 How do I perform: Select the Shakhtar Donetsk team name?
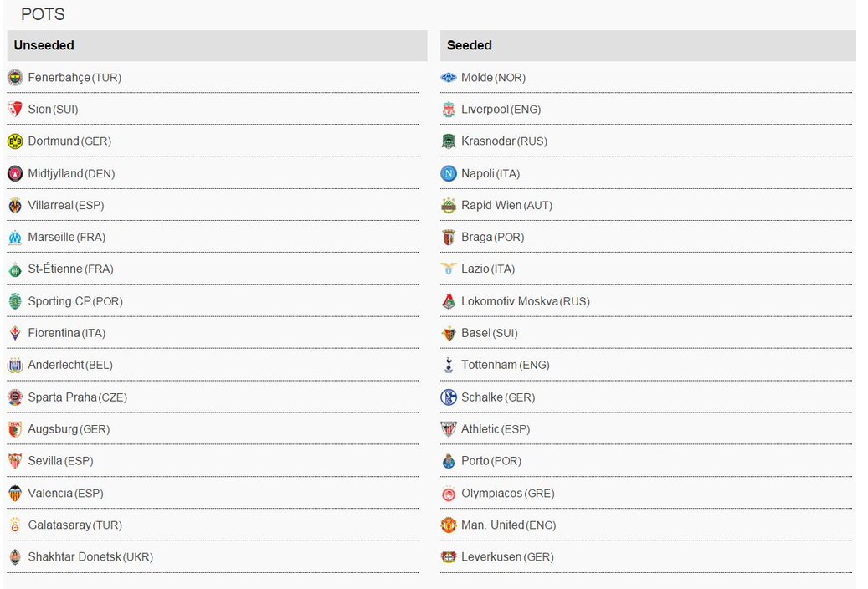point(74,557)
